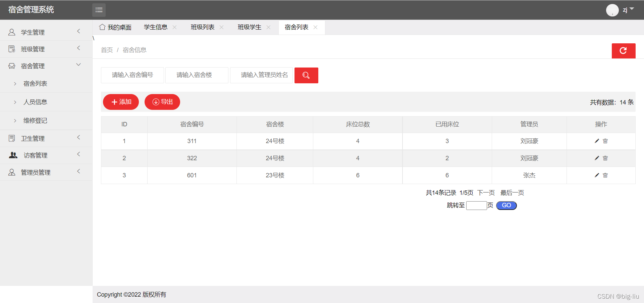Expand the 管理员管理 menu chevron
Viewport: 644px width, 303px height.
pos(79,171)
